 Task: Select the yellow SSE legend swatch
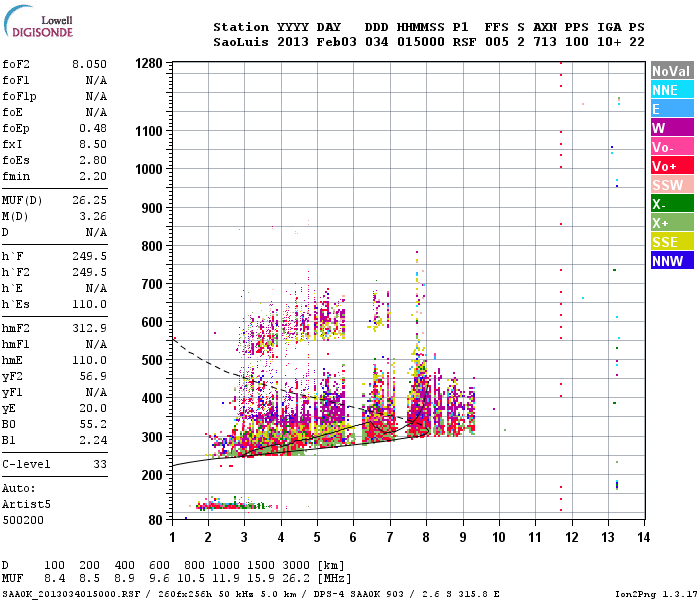coord(672,242)
